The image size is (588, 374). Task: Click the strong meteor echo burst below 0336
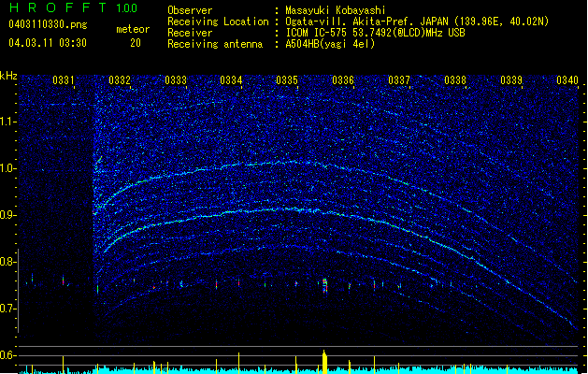coord(324,285)
